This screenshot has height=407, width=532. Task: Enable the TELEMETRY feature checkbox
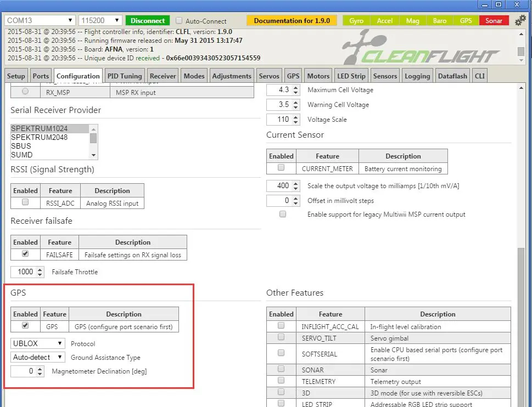pyautogui.click(x=281, y=380)
